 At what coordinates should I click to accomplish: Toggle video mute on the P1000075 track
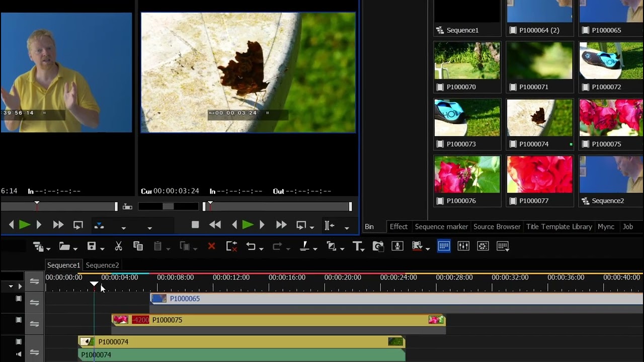pos(19,320)
